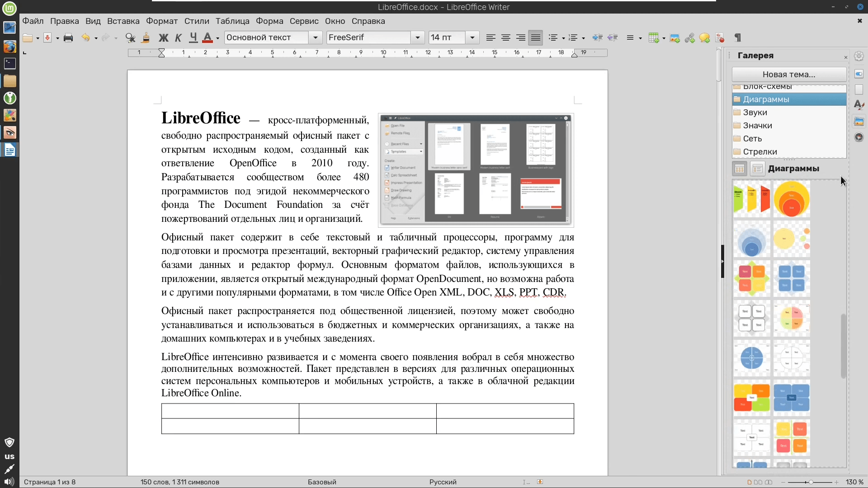Open the sidebar settings gear
The width and height of the screenshot is (868, 488).
859,56
